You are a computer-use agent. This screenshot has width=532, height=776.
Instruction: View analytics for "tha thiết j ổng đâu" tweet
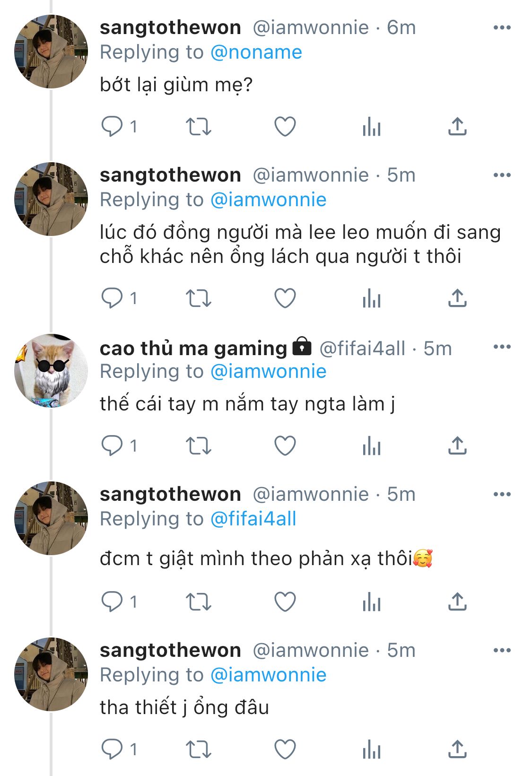point(371,750)
